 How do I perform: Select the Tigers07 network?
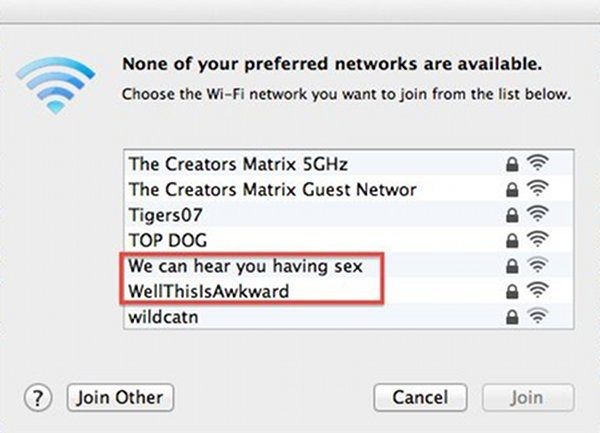coord(349,215)
